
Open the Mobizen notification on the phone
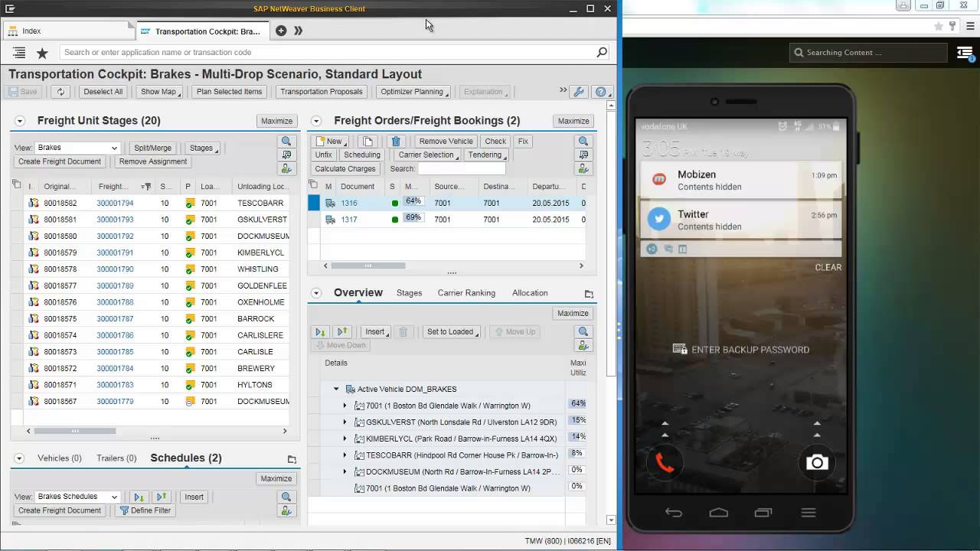[x=741, y=180]
